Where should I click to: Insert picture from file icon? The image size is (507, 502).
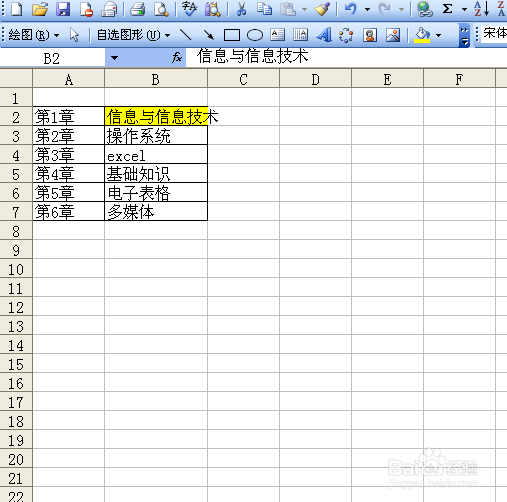[393, 35]
